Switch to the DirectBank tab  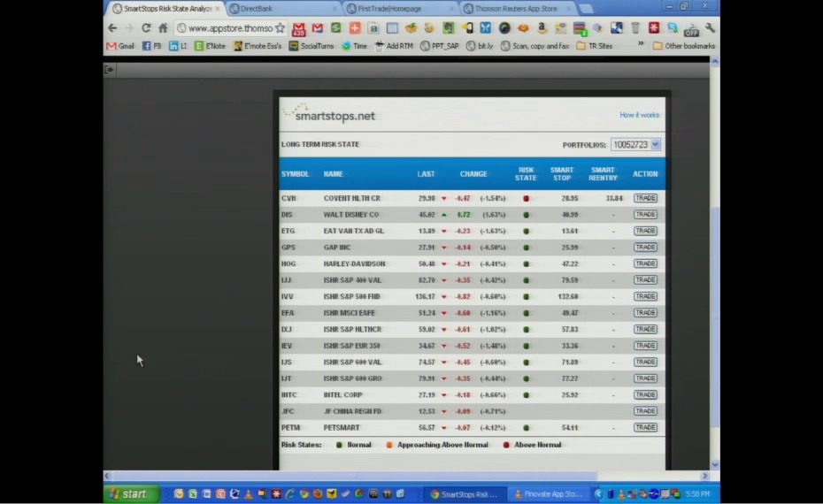(282, 8)
